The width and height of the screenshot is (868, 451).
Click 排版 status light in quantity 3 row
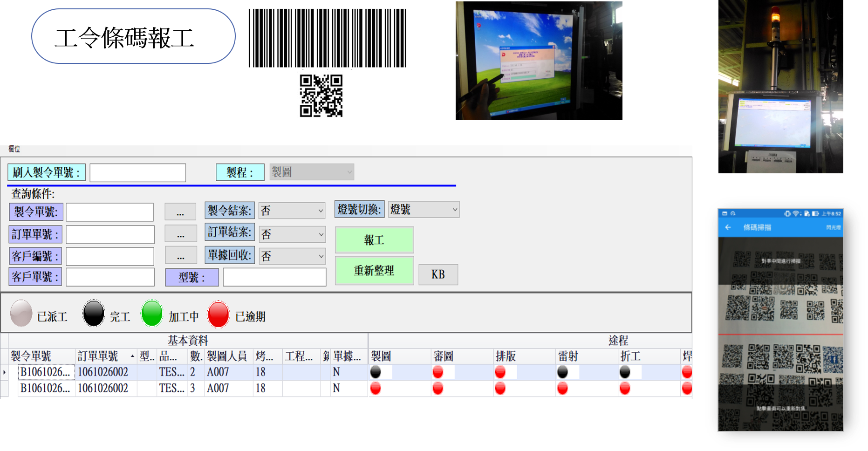click(500, 388)
